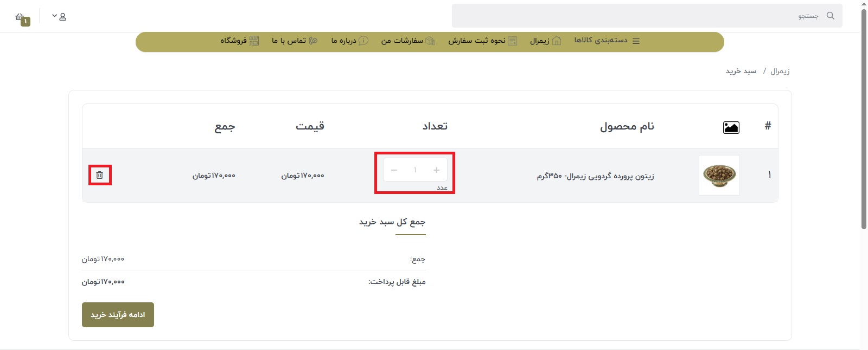The width and height of the screenshot is (868, 350).
Task: Open درباره ما about page
Action: point(349,41)
